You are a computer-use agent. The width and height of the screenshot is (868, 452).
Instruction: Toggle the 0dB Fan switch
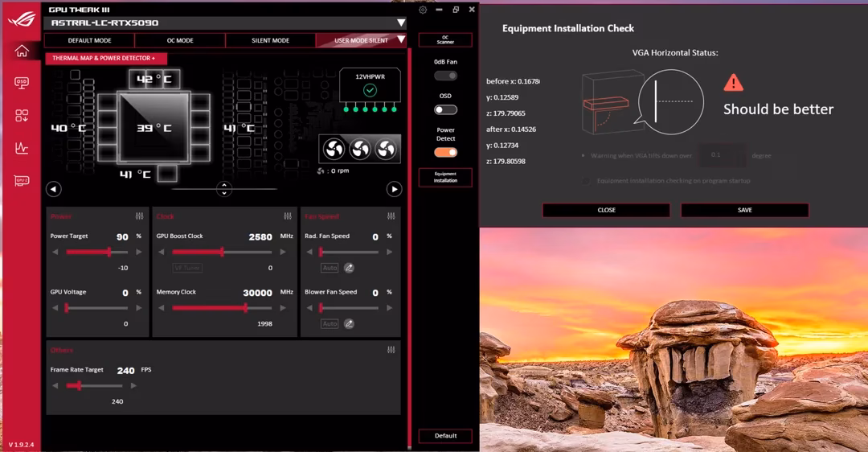(445, 76)
